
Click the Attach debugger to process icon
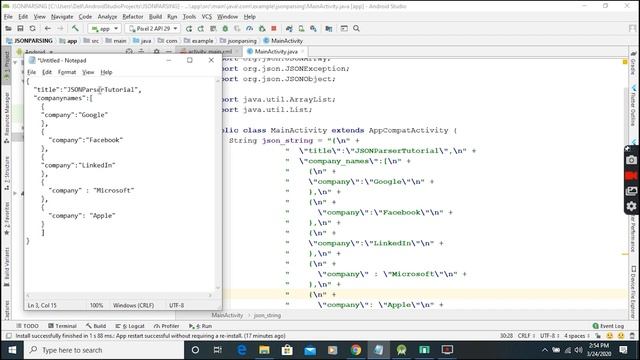coord(262,29)
